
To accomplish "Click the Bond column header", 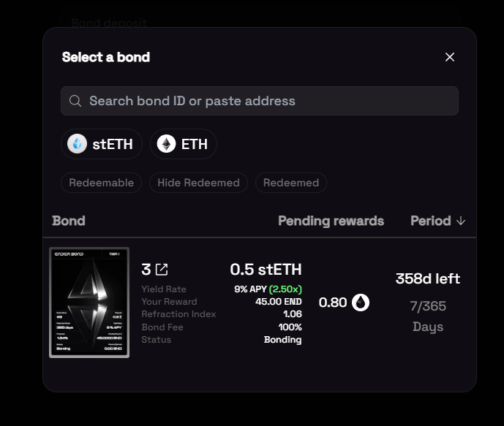I will 69,221.
